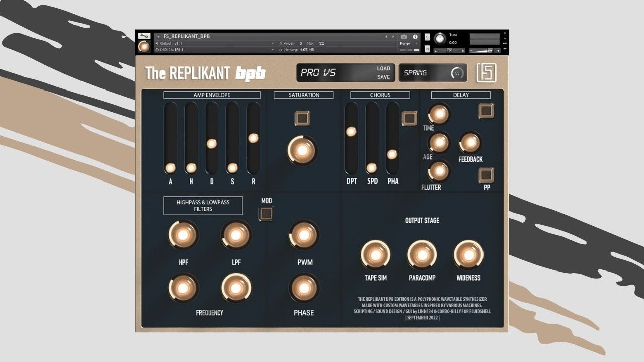Expand the instrument name dropdown arrow
This screenshot has width=644, height=362.
158,37
